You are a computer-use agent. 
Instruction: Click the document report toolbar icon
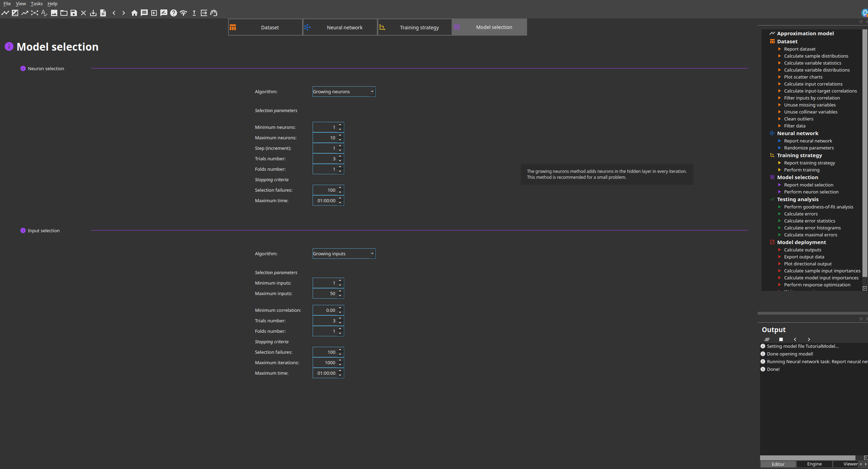[103, 13]
